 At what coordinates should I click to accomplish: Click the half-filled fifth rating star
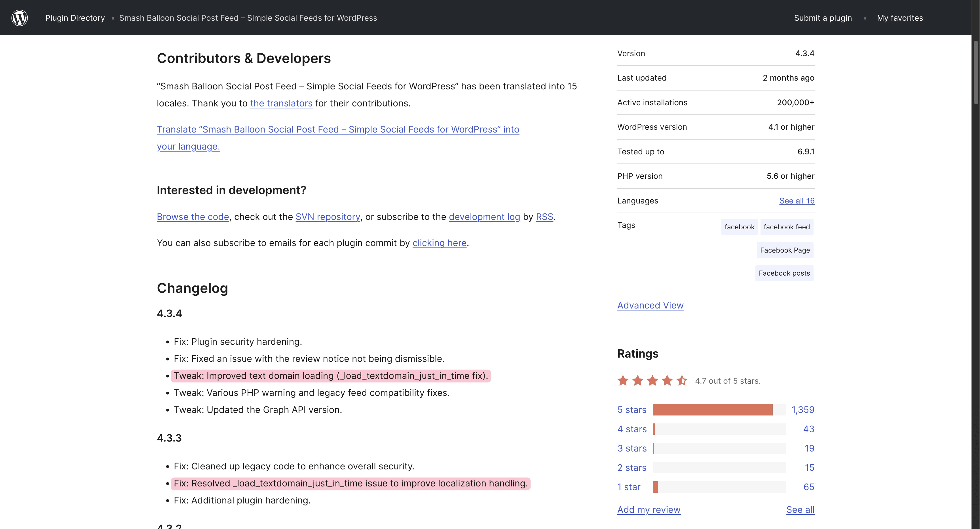click(x=682, y=381)
